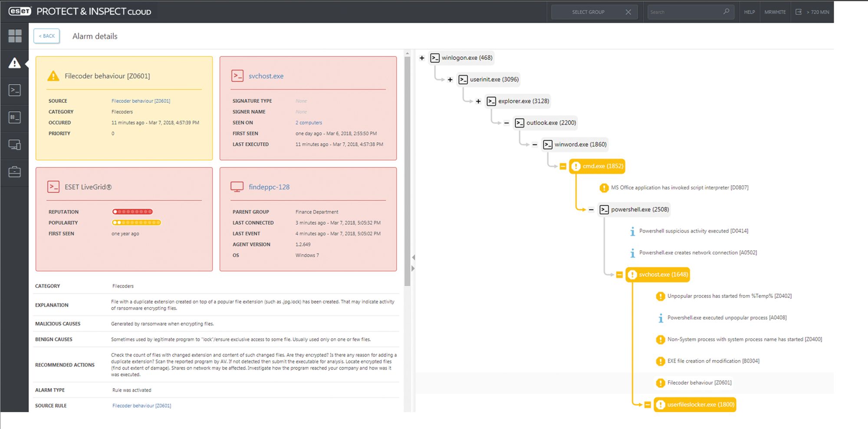Select Powershell.exe executed unpopular process [A0408]
Screen dimensions: 868x429
pos(727,318)
